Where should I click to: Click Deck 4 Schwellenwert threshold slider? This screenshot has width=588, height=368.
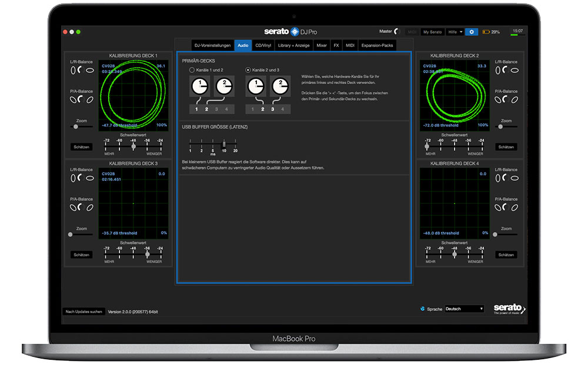tap(454, 254)
